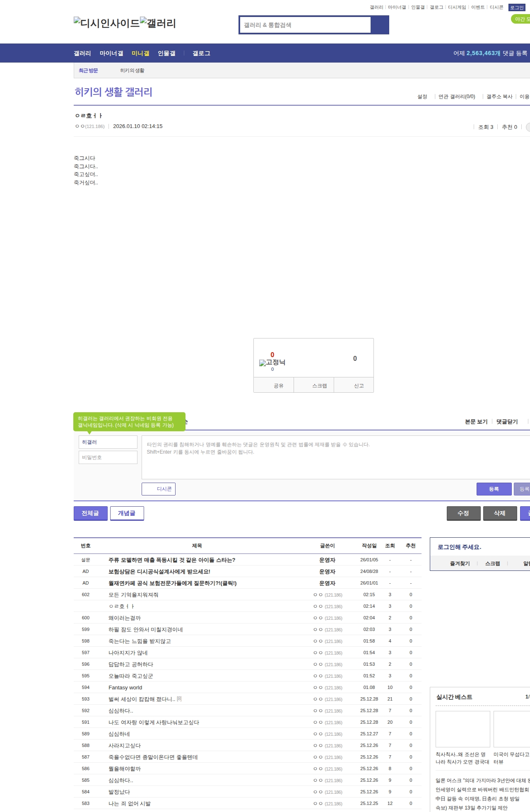Open post 586 뭘을해야할까
530x812 pixels.
click(125, 768)
